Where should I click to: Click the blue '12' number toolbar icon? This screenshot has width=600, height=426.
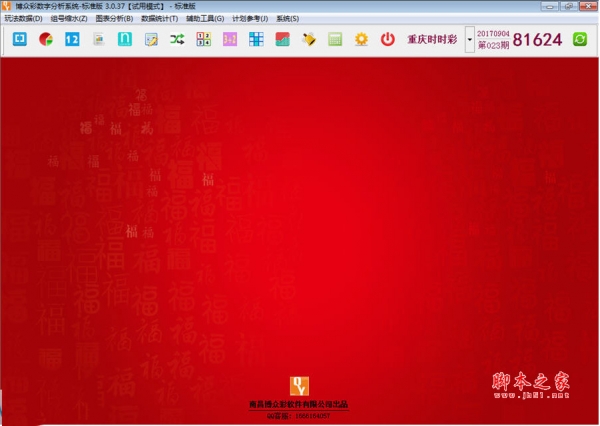72,39
